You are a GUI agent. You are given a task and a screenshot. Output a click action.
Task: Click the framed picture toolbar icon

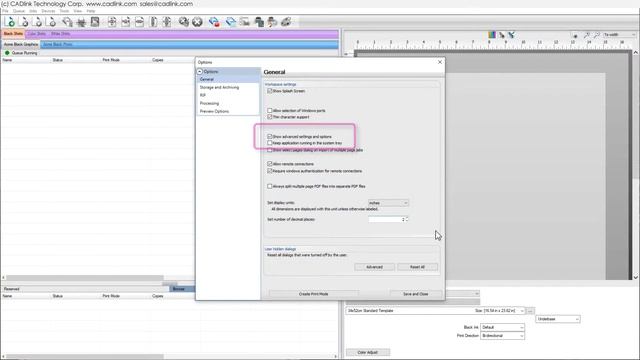pyautogui.click(x=95, y=22)
